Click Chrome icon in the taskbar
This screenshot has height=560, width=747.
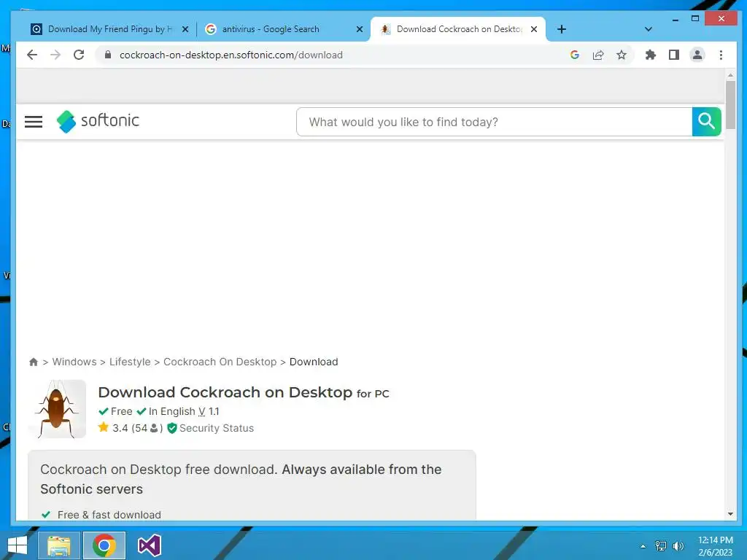click(x=104, y=545)
